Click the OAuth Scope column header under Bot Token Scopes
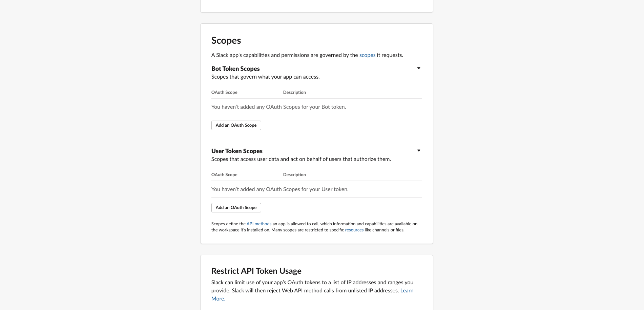This screenshot has height=310, width=644. (x=224, y=92)
